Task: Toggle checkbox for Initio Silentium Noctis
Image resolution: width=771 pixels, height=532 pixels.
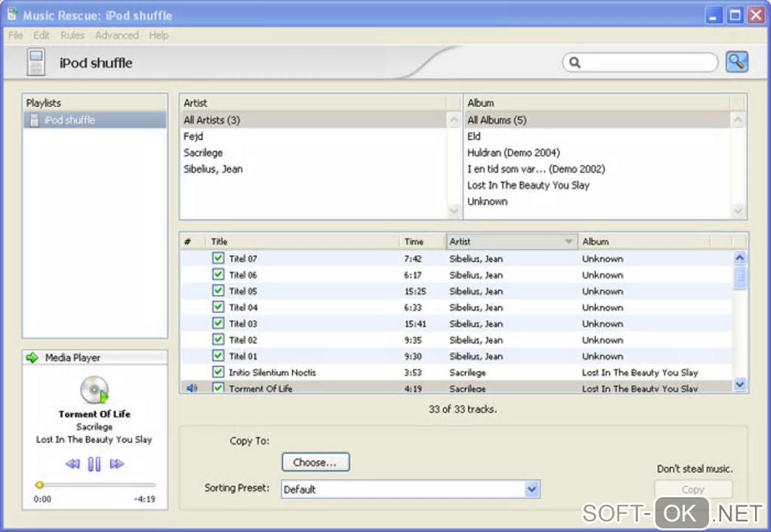Action: pyautogui.click(x=218, y=373)
